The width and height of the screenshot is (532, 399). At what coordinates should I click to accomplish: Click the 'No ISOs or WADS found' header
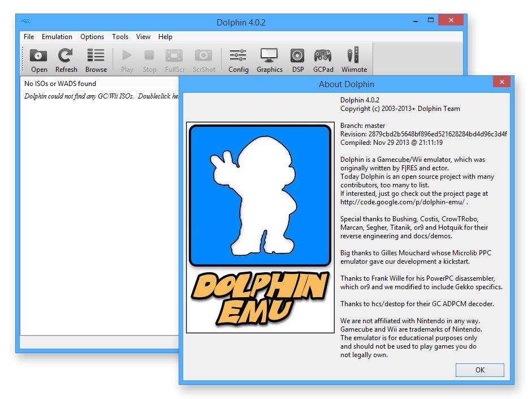(60, 84)
